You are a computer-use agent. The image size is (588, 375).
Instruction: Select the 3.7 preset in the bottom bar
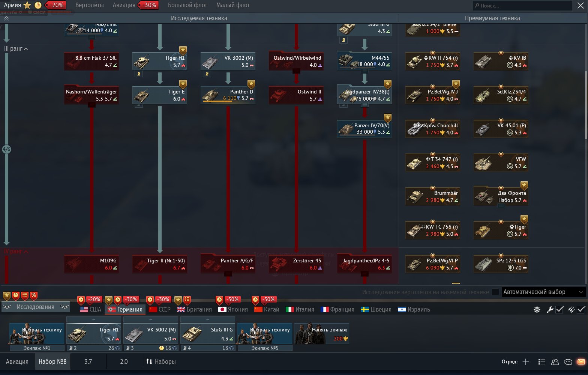88,362
